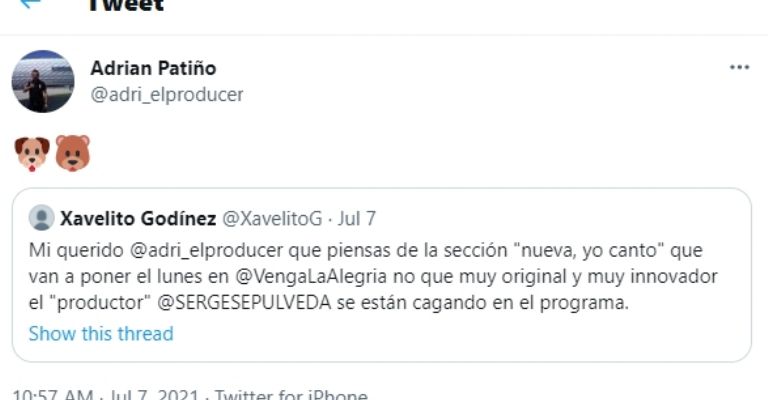This screenshot has height=400, width=768.
Task: Click Show this thread link
Action: tap(101, 333)
